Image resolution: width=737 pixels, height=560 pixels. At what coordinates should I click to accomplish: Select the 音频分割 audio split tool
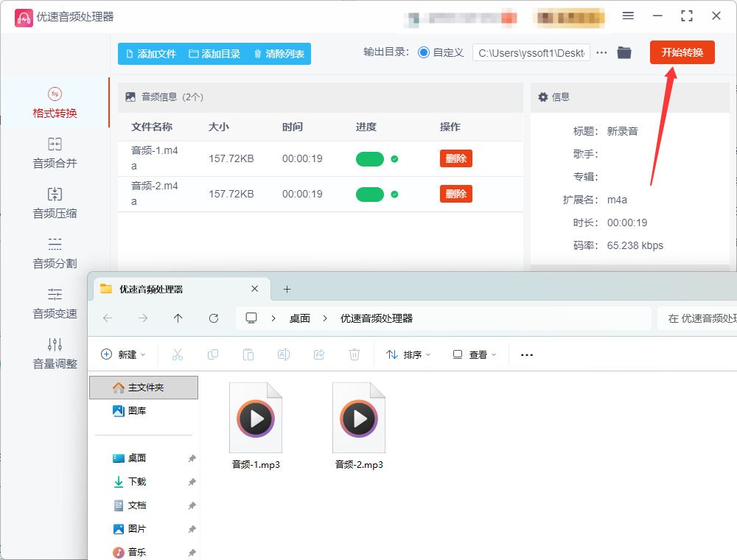pyautogui.click(x=55, y=253)
